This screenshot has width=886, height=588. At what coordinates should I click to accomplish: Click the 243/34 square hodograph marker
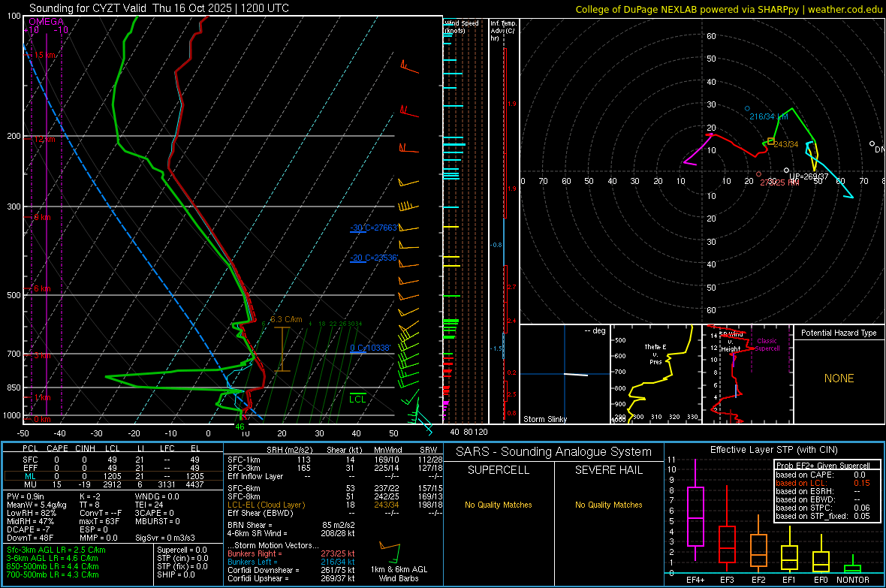770,140
